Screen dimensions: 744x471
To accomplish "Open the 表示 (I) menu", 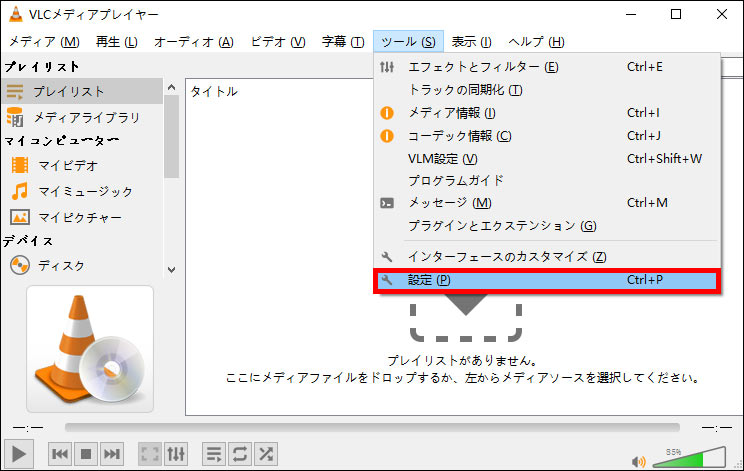I will click(x=471, y=42).
